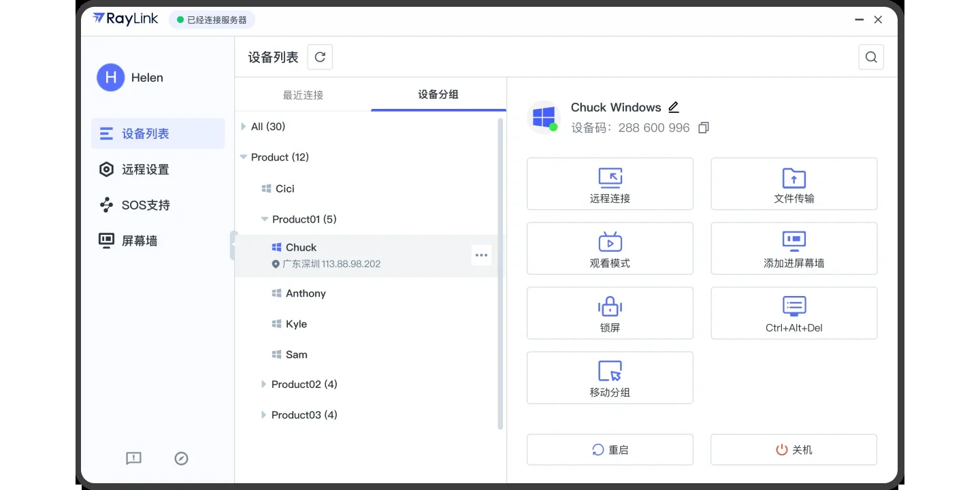Open 文件传输 file transfer

(x=794, y=184)
